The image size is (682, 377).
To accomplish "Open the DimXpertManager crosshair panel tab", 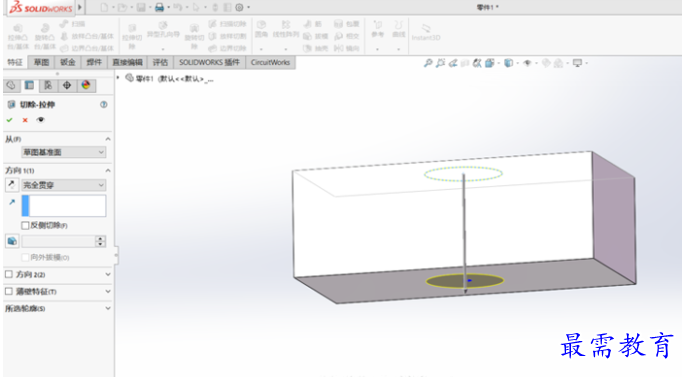I will pyautogui.click(x=67, y=85).
